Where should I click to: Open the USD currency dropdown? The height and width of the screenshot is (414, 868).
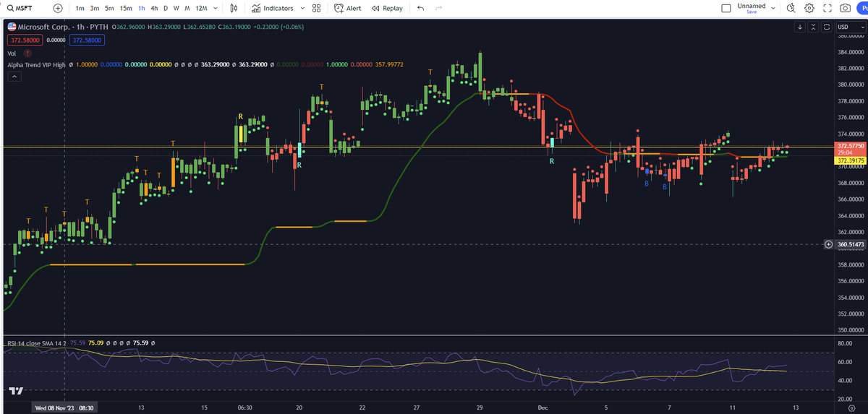coord(851,27)
